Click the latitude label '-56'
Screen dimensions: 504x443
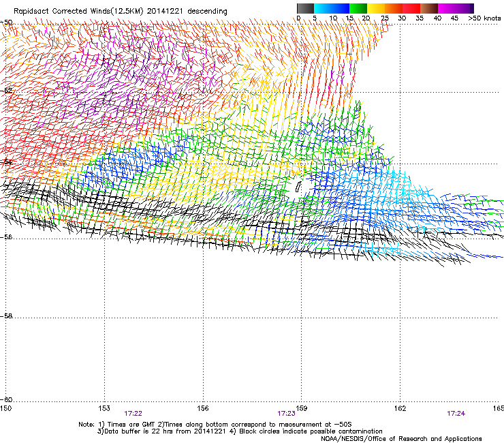pyautogui.click(x=6, y=236)
